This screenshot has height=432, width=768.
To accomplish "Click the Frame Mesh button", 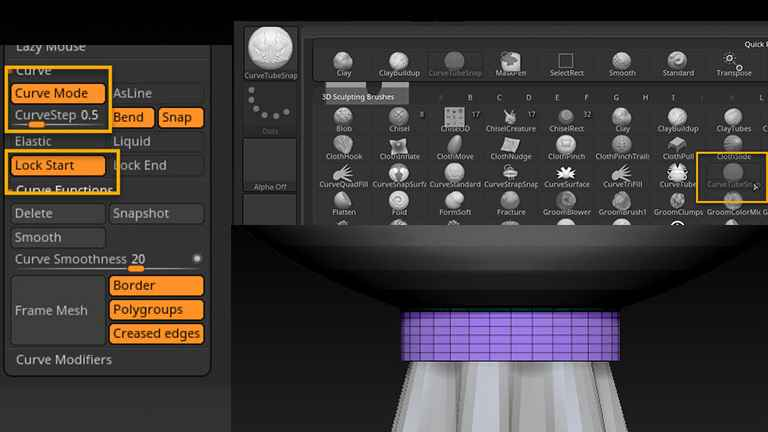I will 58,311.
